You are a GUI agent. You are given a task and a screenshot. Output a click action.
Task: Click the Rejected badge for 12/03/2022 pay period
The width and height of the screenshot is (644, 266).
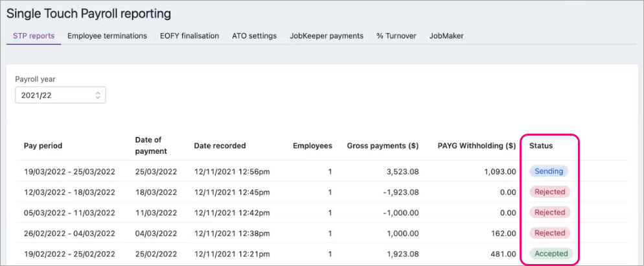[x=549, y=192]
